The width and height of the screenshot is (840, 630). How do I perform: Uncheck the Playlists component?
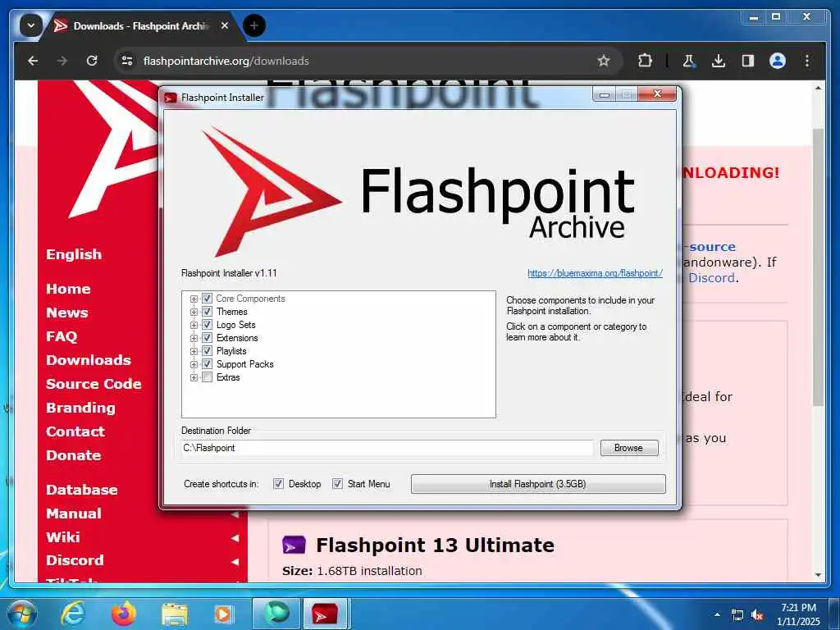[207, 351]
